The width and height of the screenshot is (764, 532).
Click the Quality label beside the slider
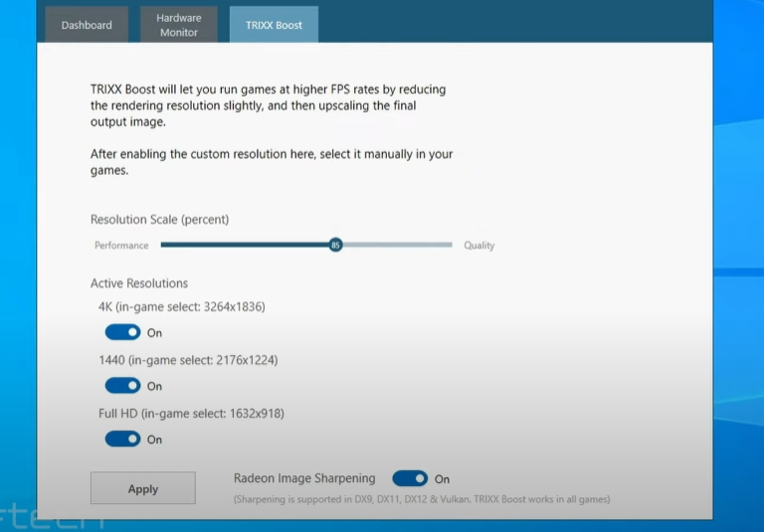[x=478, y=246]
